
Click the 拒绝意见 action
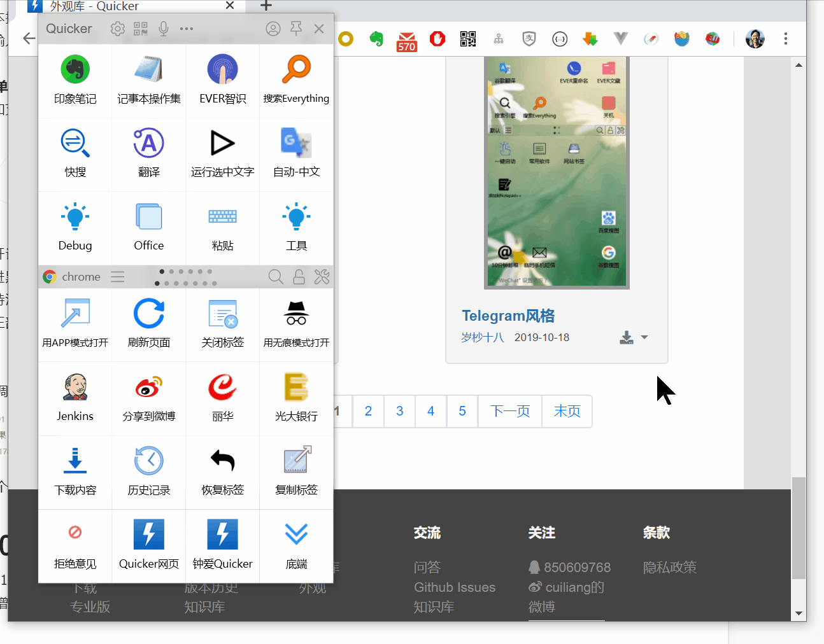pyautogui.click(x=75, y=546)
